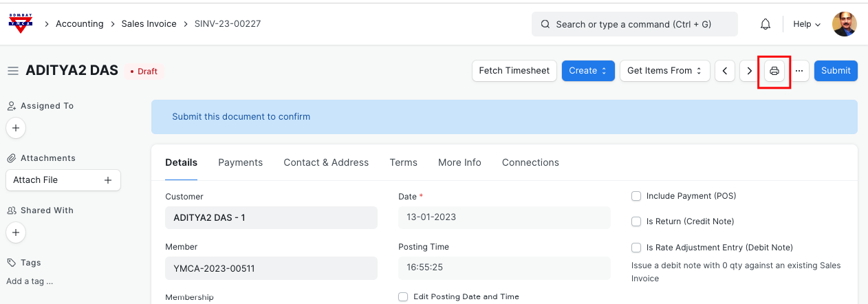The width and height of the screenshot is (868, 304).
Task: Switch to the Payments tab
Action: (240, 162)
